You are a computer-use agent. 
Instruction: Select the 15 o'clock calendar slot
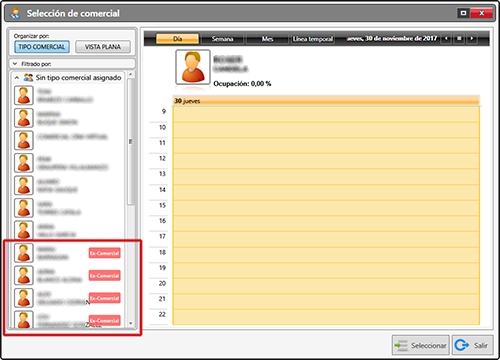pos(326,208)
